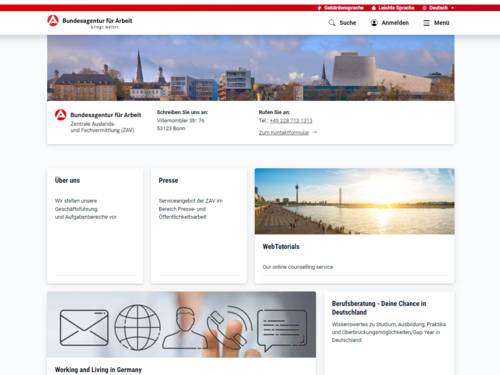
Task: Click the Bundesagentur für Arbeit header logo
Action: tap(90, 22)
